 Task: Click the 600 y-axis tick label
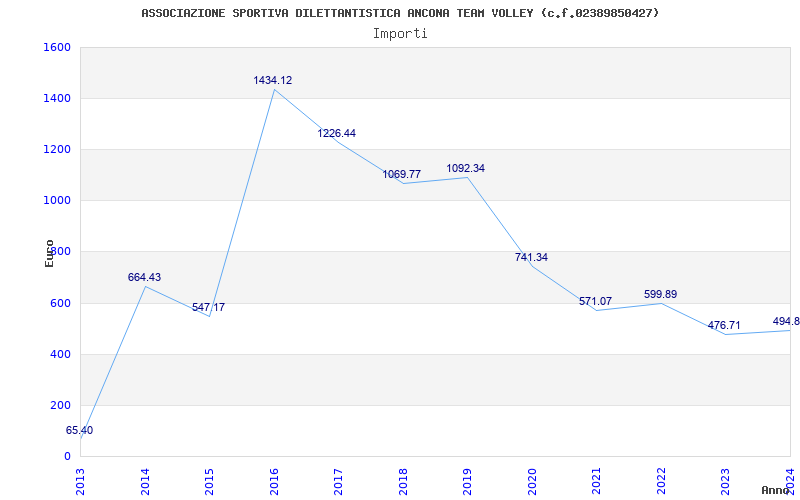(61, 304)
